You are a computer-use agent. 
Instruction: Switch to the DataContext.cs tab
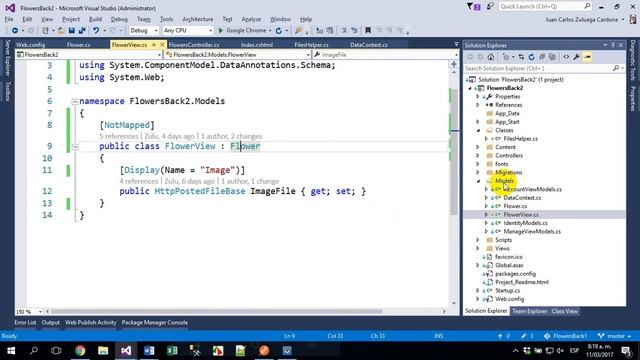pyautogui.click(x=369, y=45)
